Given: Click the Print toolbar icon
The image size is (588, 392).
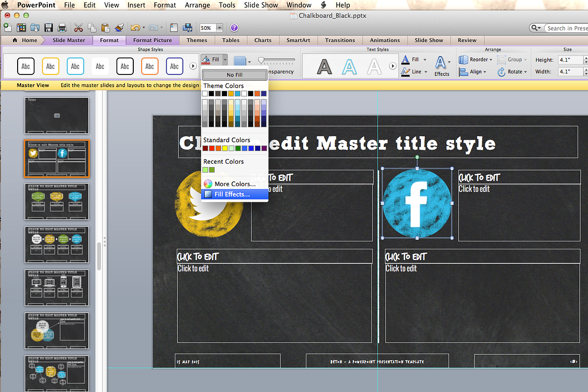Looking at the screenshot, I should 62,28.
